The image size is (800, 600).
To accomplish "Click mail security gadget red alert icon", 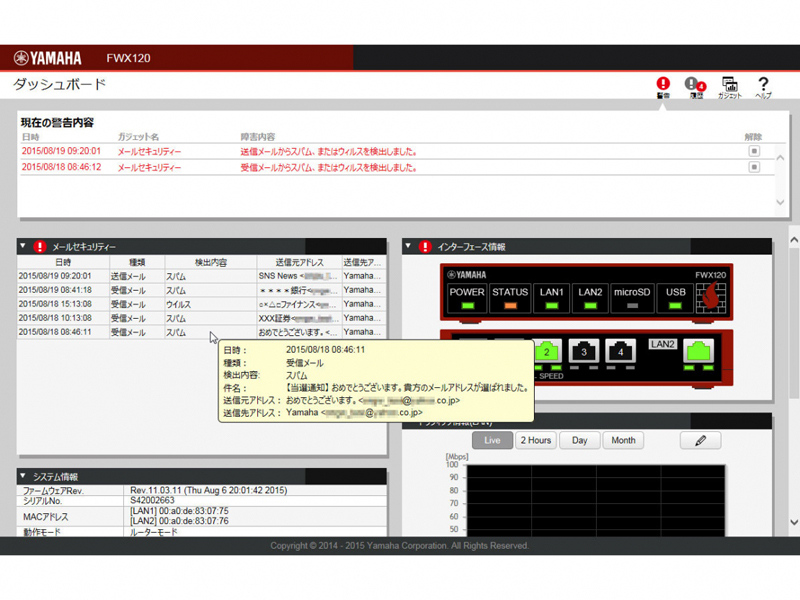I will pos(40,246).
